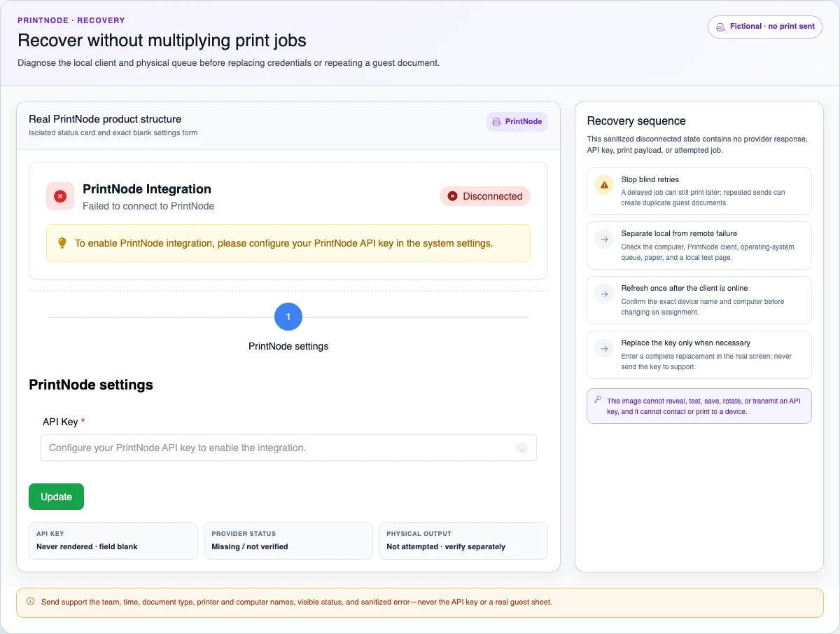Click 'Real PrintNode product structure' heading
Image resolution: width=840 pixels, height=634 pixels.
coord(105,119)
